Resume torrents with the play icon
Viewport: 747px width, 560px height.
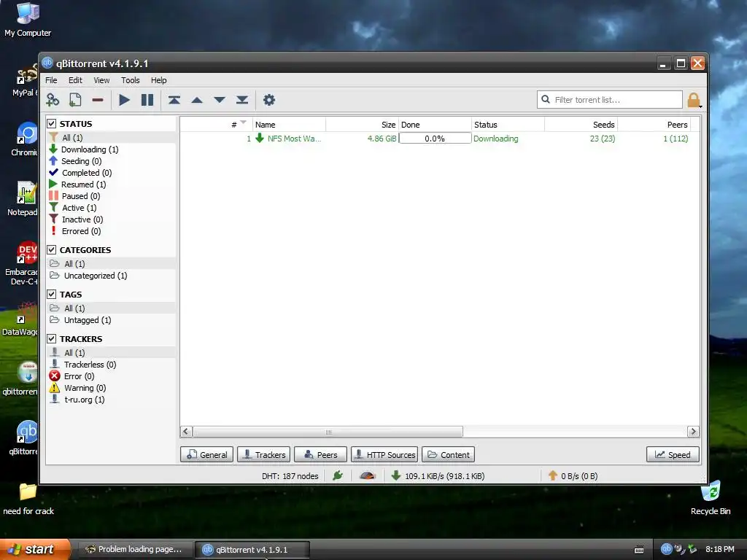pos(124,100)
